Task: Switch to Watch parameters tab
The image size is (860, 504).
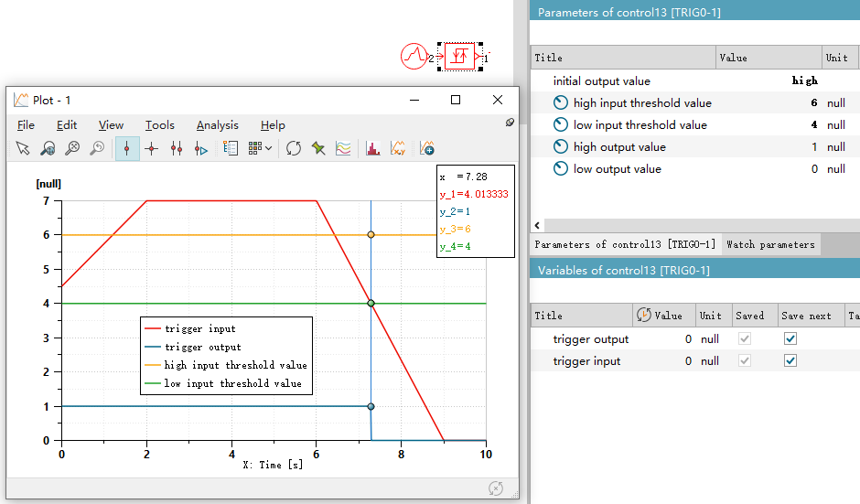Action: point(769,244)
